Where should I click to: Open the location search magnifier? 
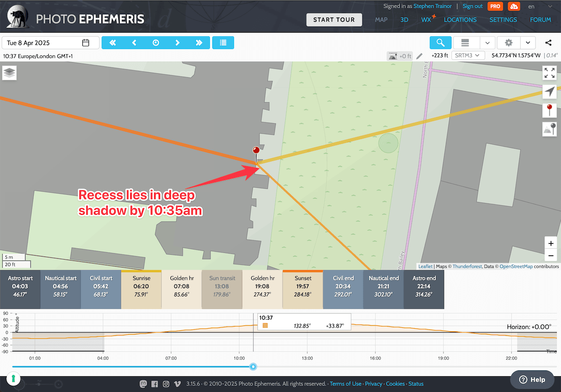pos(440,43)
